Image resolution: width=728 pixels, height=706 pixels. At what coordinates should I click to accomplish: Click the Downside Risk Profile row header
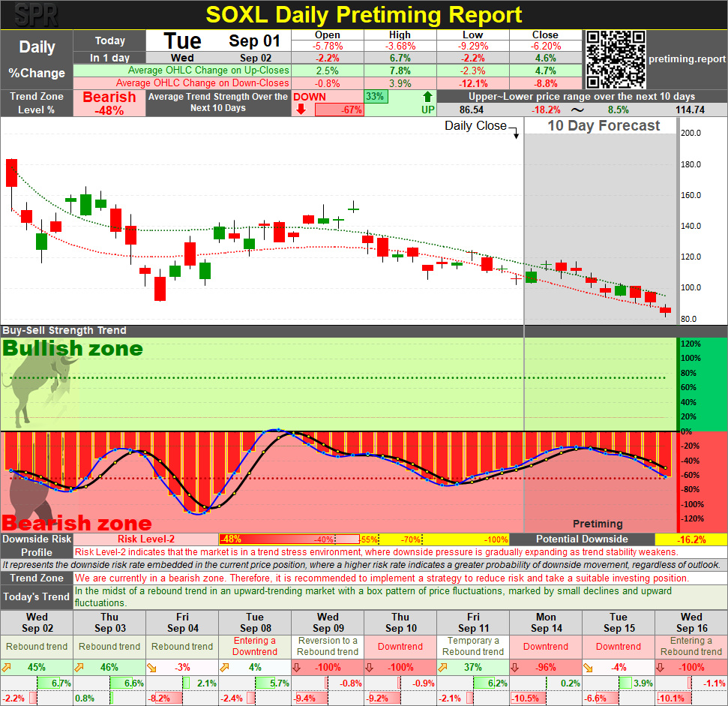37,545
